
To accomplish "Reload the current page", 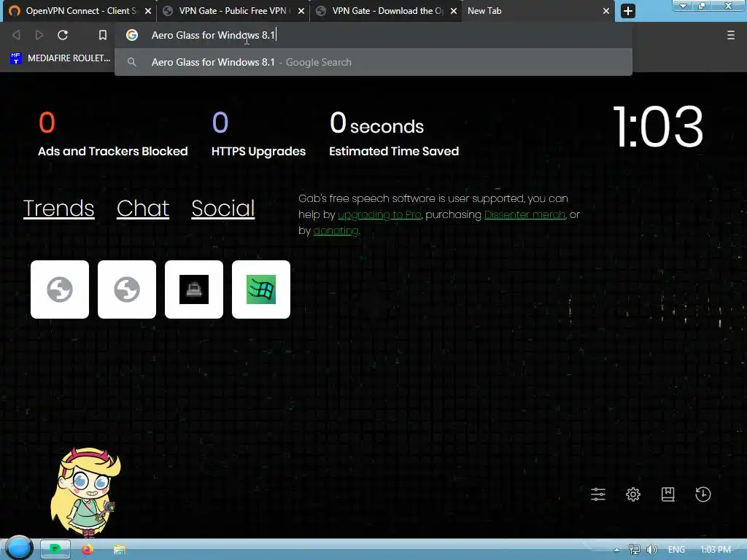I will (x=63, y=35).
